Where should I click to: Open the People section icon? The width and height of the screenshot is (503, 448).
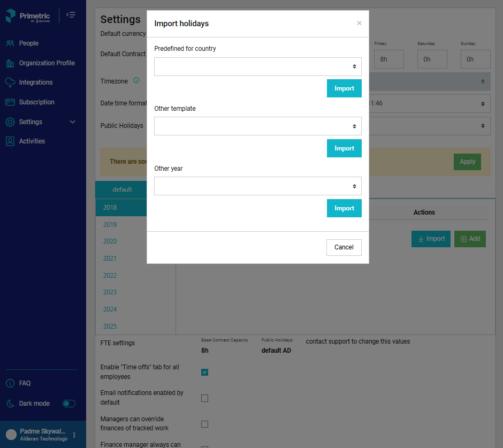(10, 43)
